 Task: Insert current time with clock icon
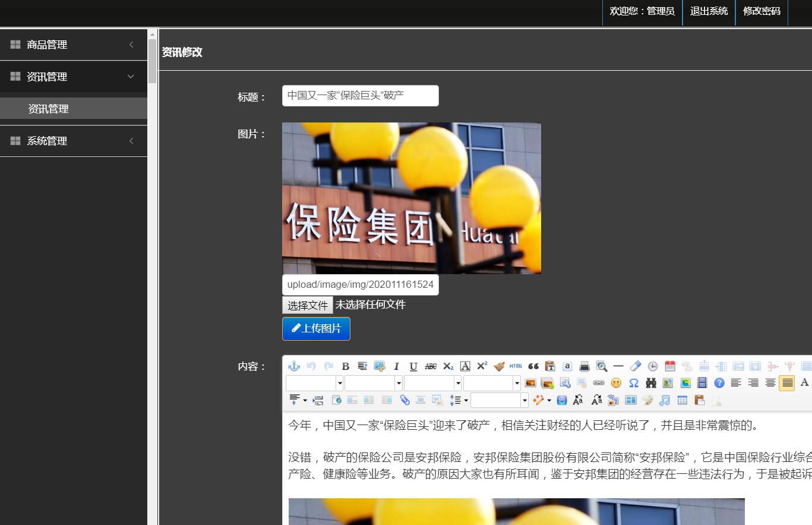pos(653,366)
